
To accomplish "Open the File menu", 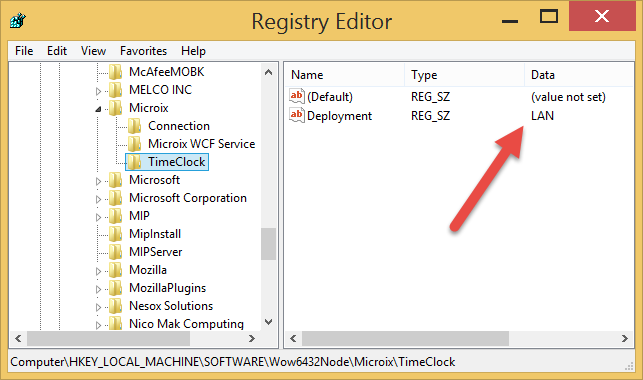I will coord(24,51).
